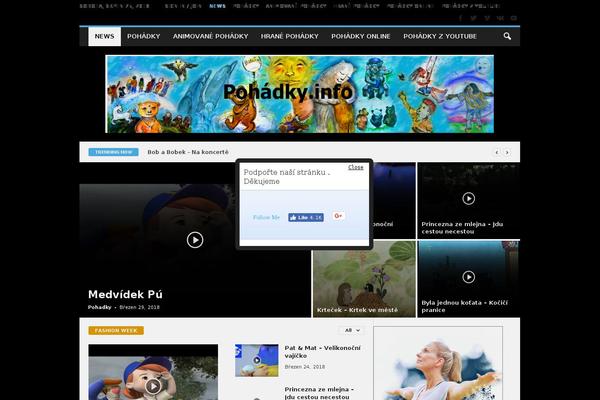600x400 pixels.
Task: Play Byla jednou koťata tile video
Action: [x=468, y=277]
